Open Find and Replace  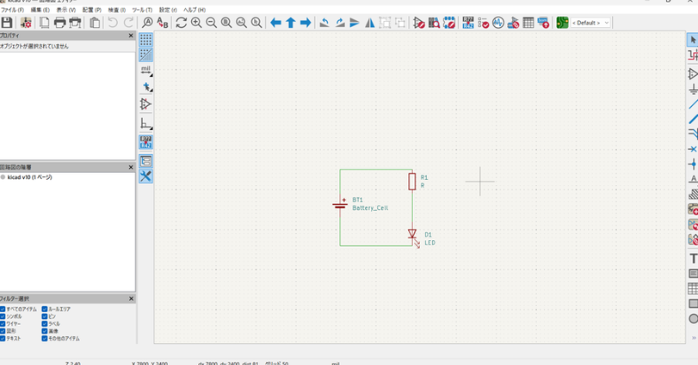coord(162,22)
